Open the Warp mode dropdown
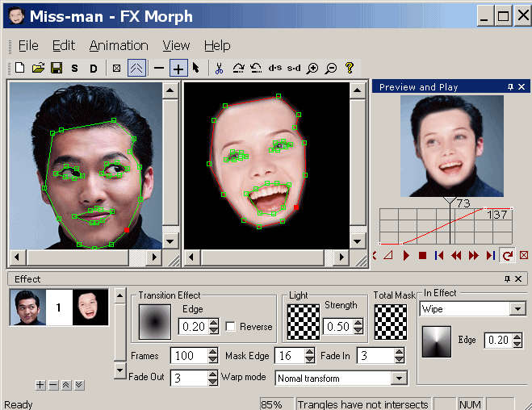 coord(399,379)
